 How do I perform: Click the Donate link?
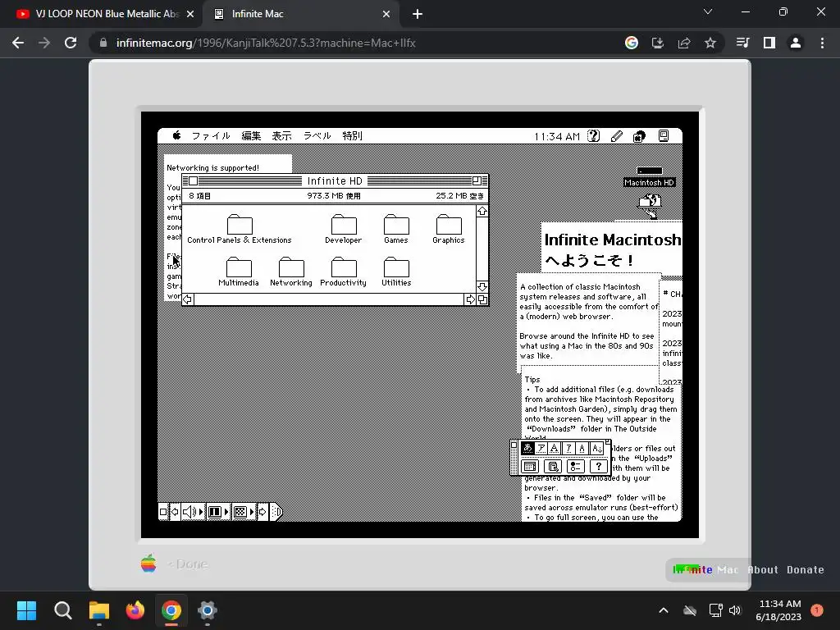(806, 570)
